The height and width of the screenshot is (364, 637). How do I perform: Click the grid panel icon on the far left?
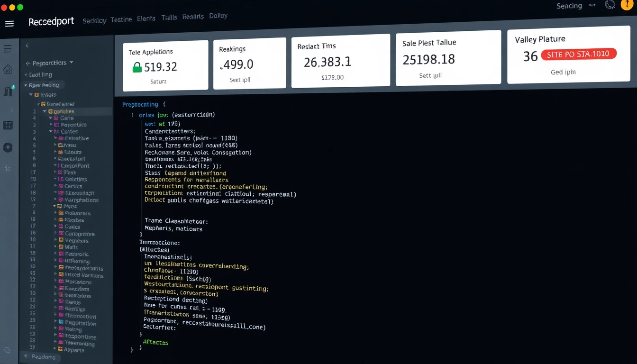tap(8, 125)
